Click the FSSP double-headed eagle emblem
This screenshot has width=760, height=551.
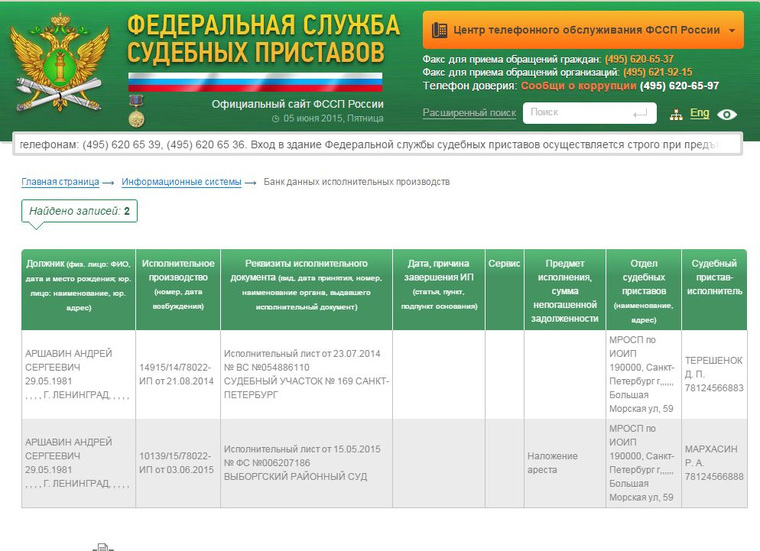59,63
